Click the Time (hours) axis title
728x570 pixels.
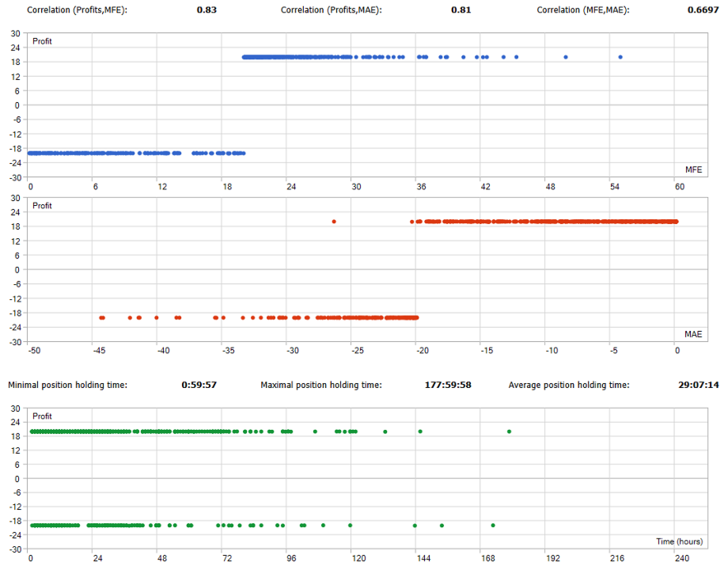click(x=679, y=541)
